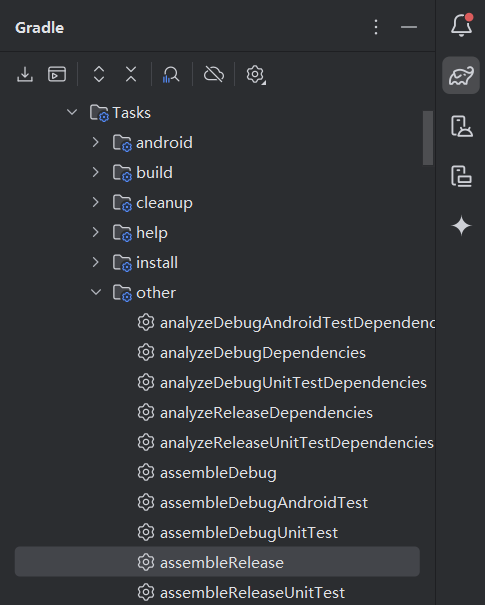Click the Download Sources toolbar icon
Viewport: 485px width, 605px height.
(25, 74)
